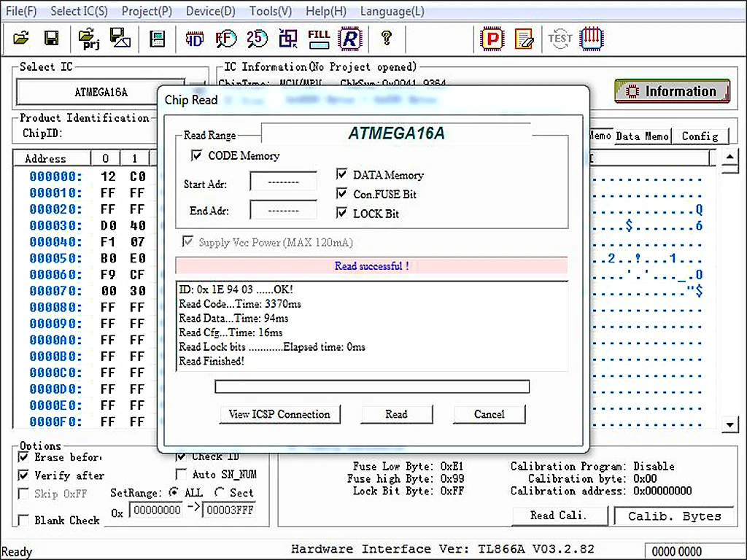Image resolution: width=747 pixels, height=560 pixels.
Task: Open the Help(H) menu
Action: 326,11
